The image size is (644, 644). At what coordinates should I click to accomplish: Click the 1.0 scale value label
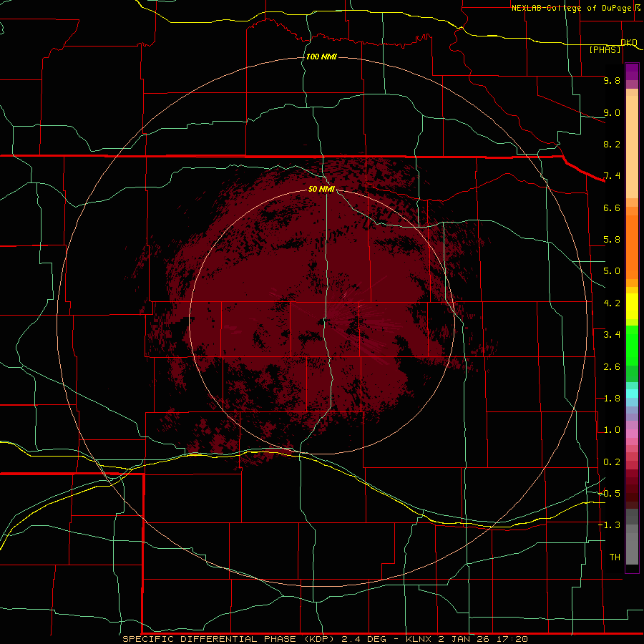pos(612,430)
